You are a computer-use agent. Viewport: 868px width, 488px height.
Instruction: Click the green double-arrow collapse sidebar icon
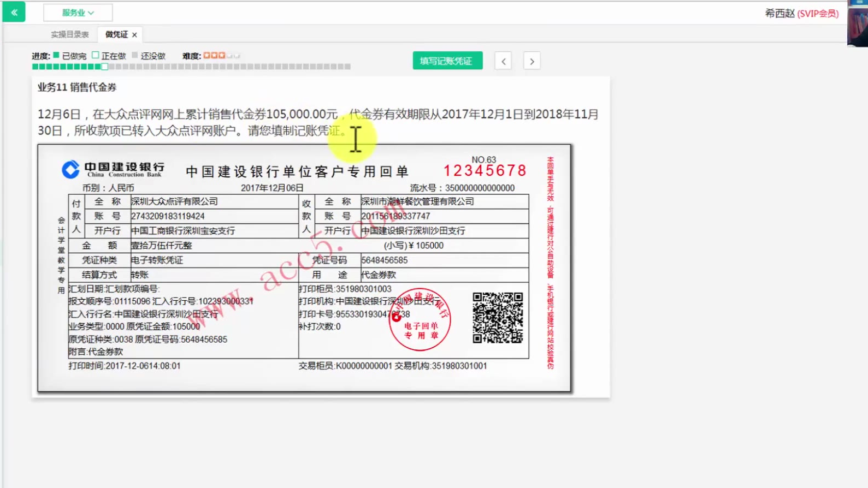pos(14,12)
